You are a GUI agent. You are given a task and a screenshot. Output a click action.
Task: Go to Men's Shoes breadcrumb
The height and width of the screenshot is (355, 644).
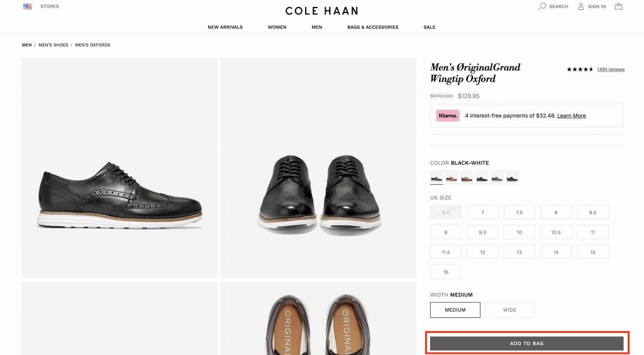coord(53,45)
